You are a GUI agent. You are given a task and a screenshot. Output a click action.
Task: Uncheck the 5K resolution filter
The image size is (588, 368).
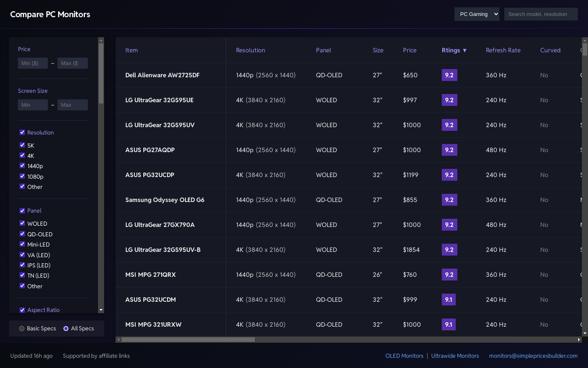[x=22, y=145]
